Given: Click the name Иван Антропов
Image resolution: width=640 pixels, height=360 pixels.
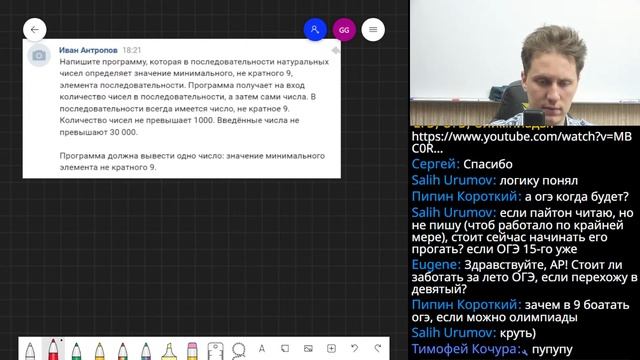Looking at the screenshot, I should pyautogui.click(x=88, y=50).
